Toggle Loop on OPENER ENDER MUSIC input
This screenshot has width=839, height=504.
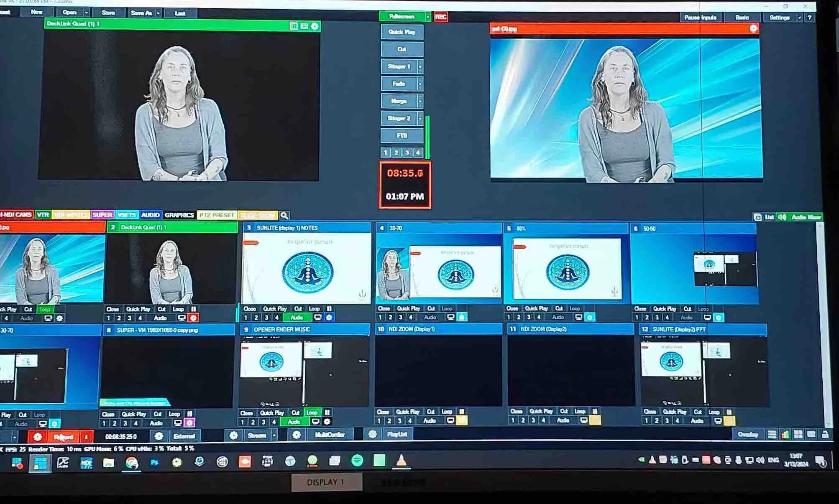tap(312, 412)
